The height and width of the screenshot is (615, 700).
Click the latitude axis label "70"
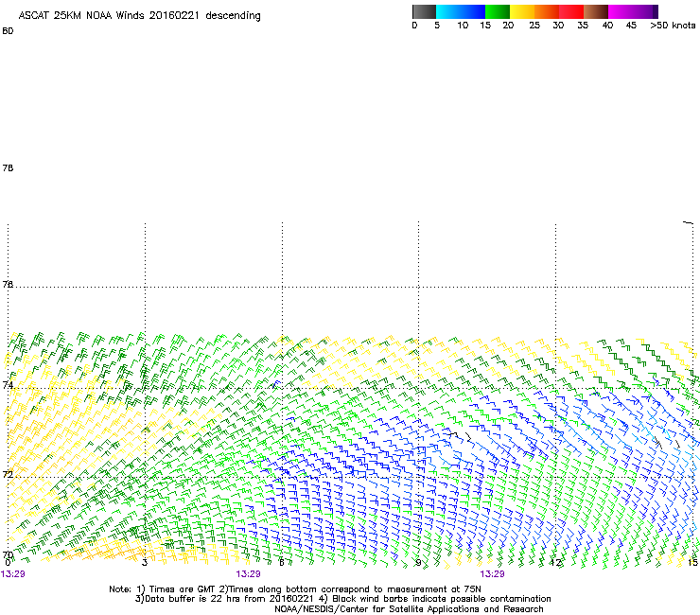pos(8,555)
